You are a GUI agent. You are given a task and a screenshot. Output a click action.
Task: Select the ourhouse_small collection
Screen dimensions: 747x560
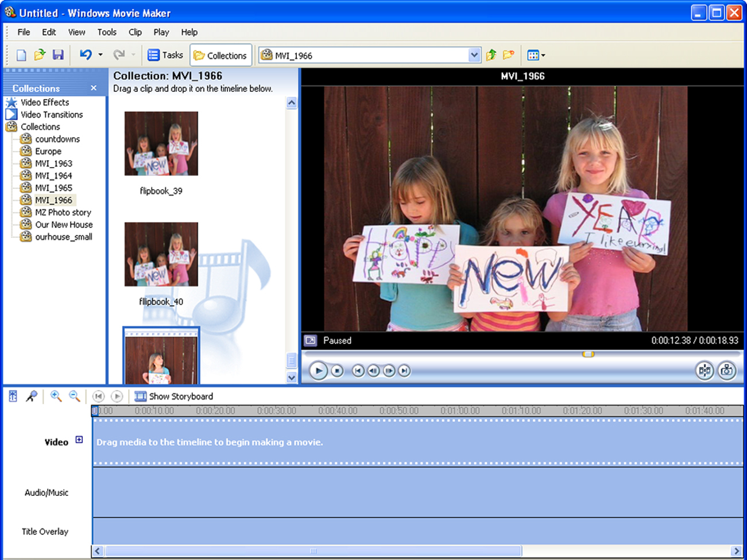tap(64, 237)
